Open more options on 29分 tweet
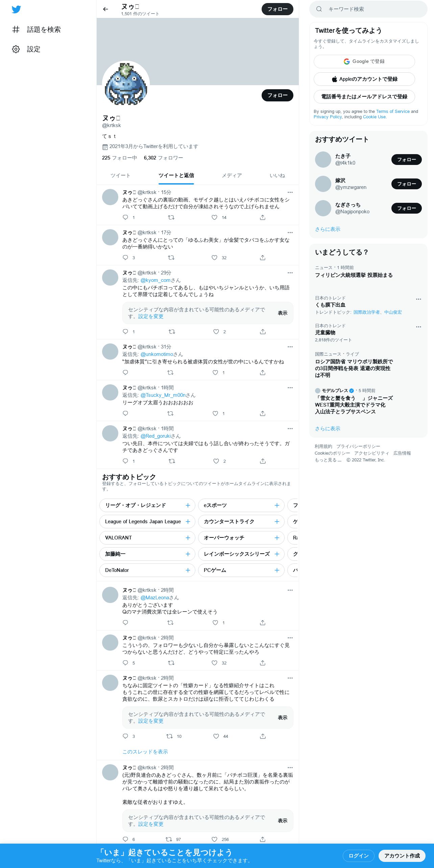This screenshot has width=434, height=868. (x=290, y=273)
